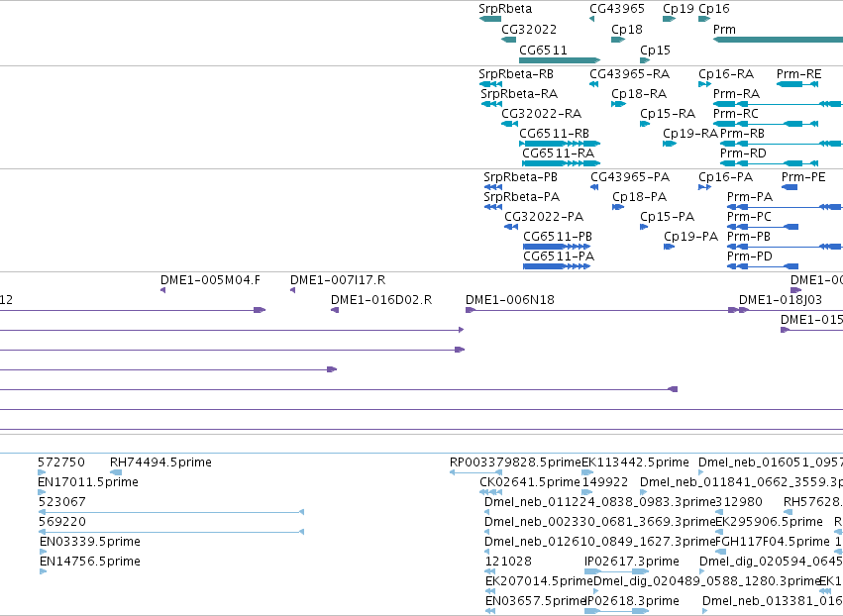
Task: Select transcript Prm-RB
Action: pos(782,144)
